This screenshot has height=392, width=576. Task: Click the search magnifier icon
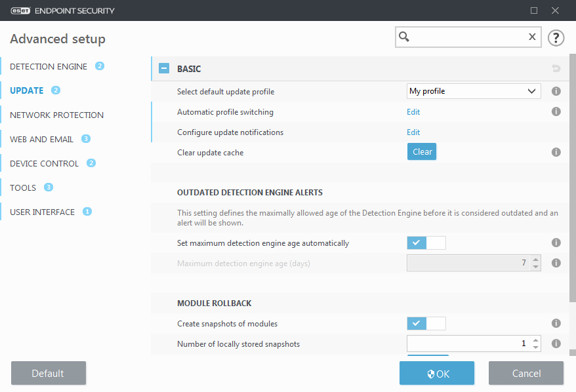[404, 37]
